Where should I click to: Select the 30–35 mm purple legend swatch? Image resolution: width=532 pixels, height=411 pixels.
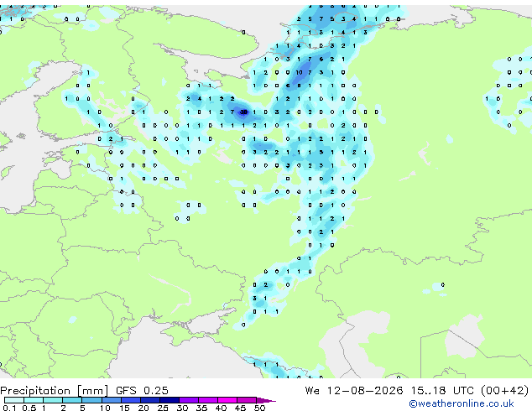tap(189, 400)
